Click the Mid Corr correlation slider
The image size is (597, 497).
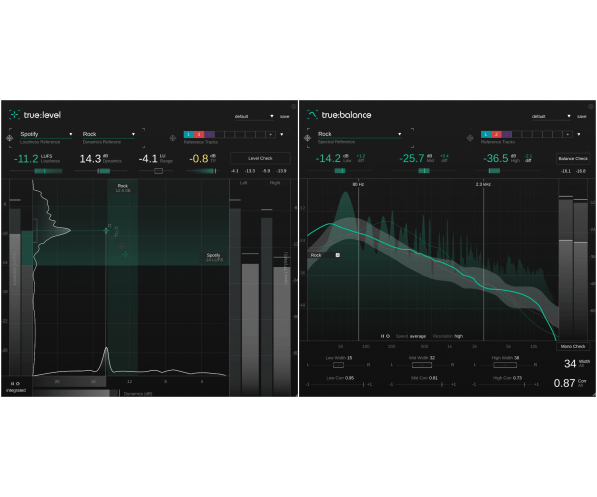coord(422,385)
